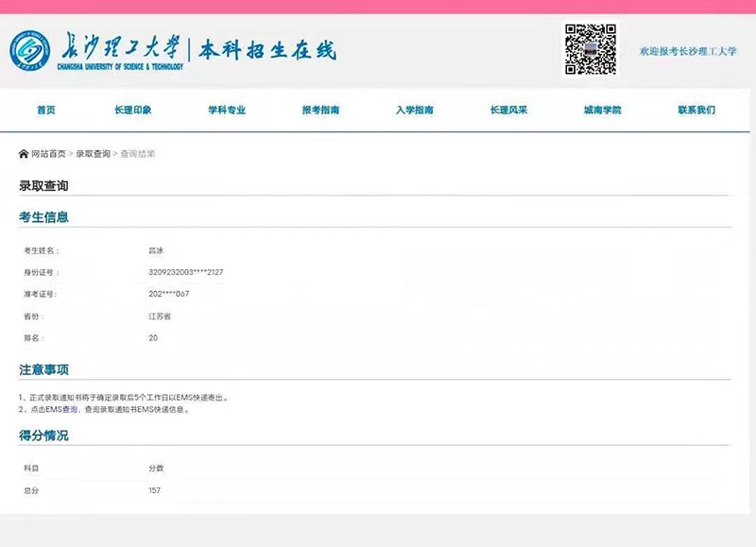This screenshot has height=547, width=756.
Task: Click the 排名 label
Action: (x=34, y=338)
